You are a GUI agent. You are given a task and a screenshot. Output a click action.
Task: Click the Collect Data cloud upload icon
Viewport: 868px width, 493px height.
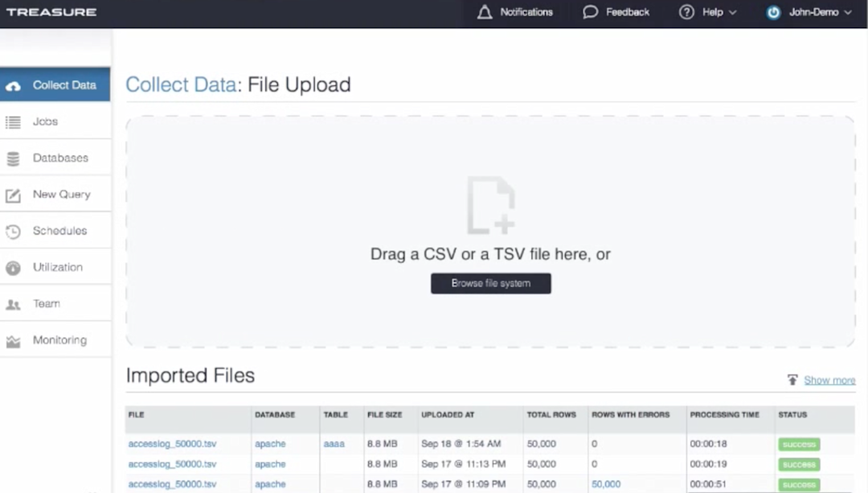click(14, 86)
